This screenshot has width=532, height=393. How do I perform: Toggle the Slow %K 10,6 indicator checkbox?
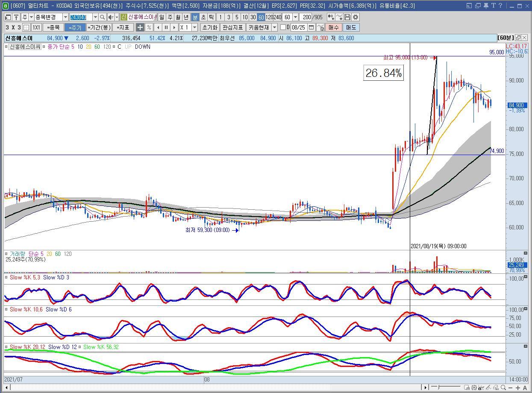pos(6,309)
